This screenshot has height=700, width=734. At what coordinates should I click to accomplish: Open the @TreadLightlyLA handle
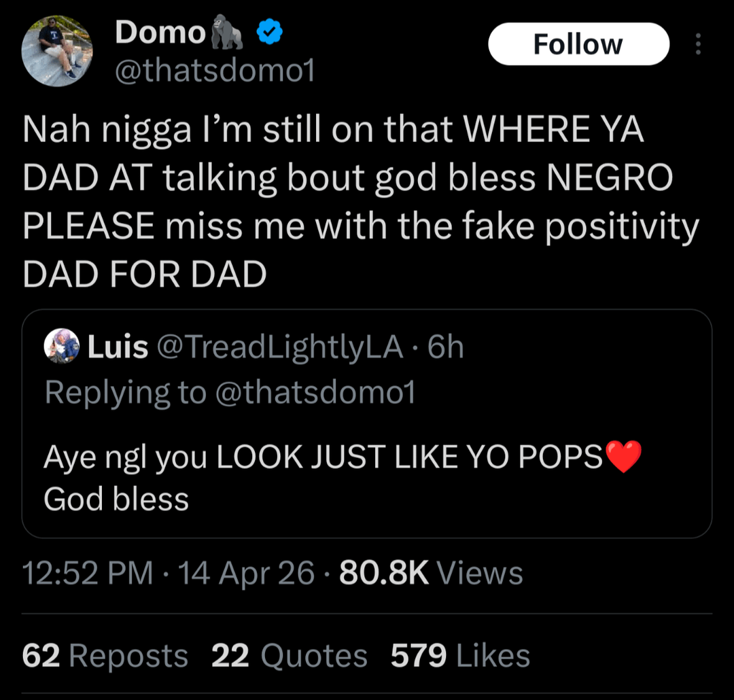point(280,348)
